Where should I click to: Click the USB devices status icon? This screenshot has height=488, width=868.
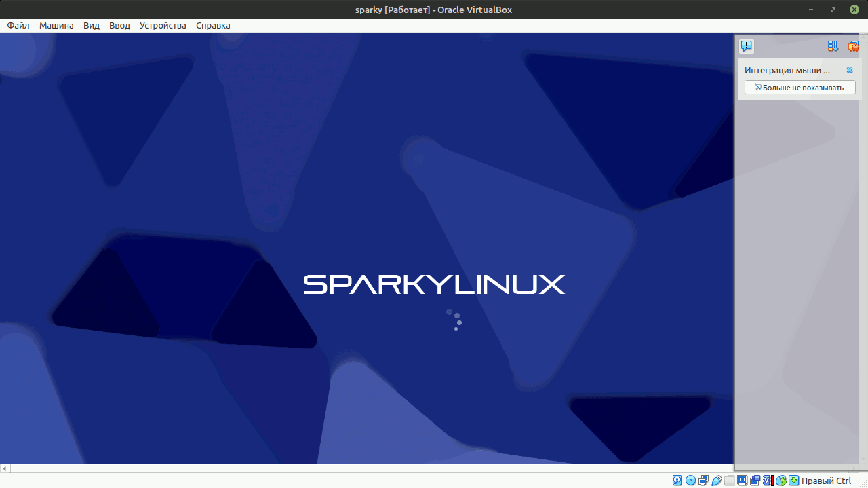click(717, 481)
